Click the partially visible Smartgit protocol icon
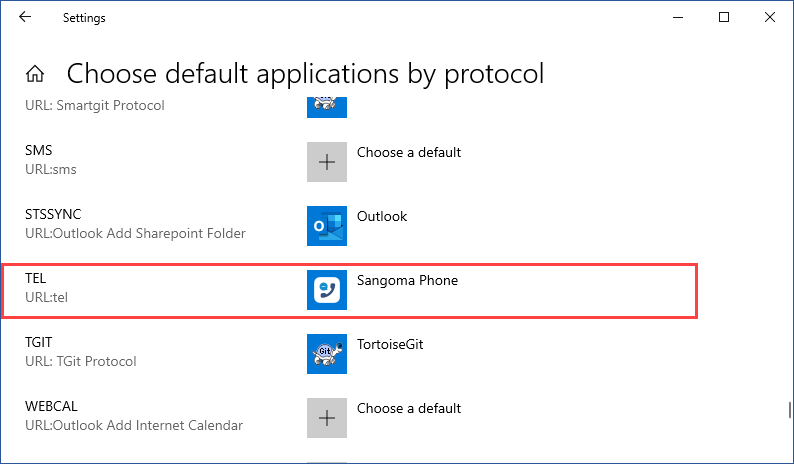794x464 pixels. 326,103
